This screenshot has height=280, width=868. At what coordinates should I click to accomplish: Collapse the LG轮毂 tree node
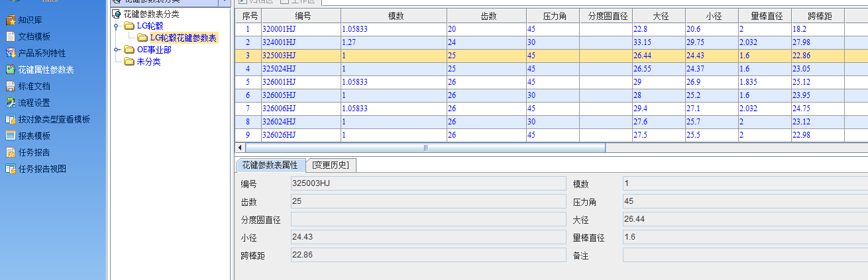tap(117, 26)
